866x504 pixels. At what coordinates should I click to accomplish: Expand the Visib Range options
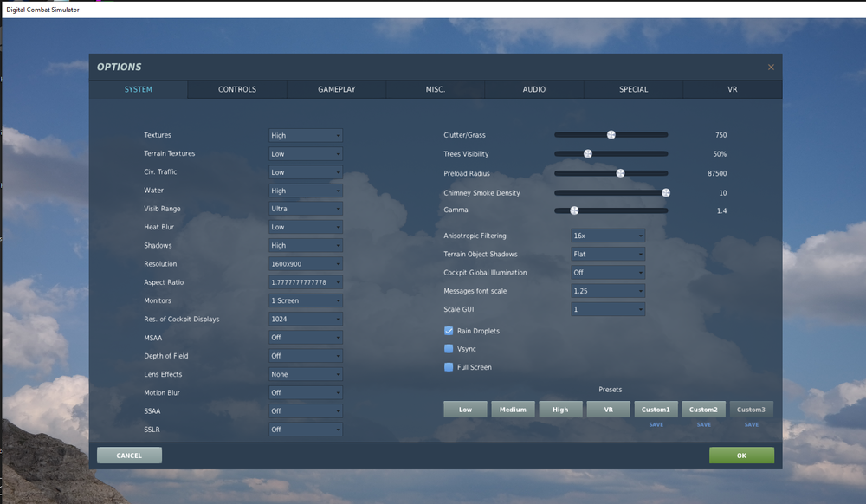(x=305, y=208)
